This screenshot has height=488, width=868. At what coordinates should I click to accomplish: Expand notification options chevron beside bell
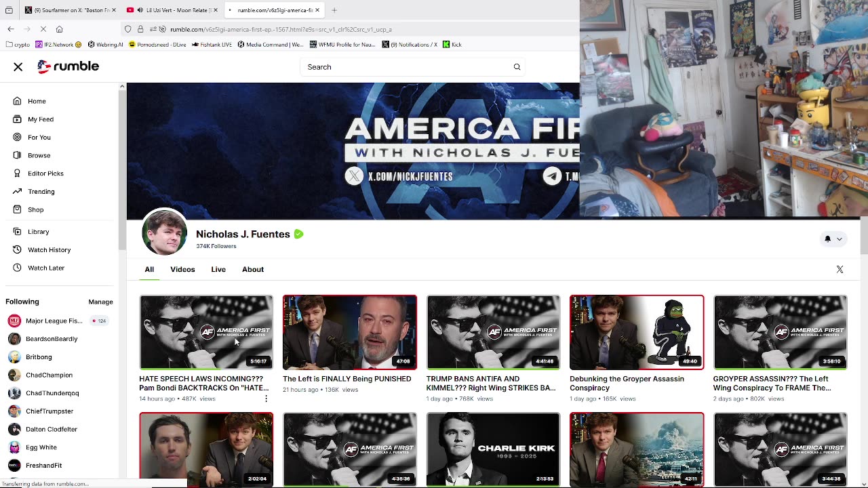tap(840, 239)
